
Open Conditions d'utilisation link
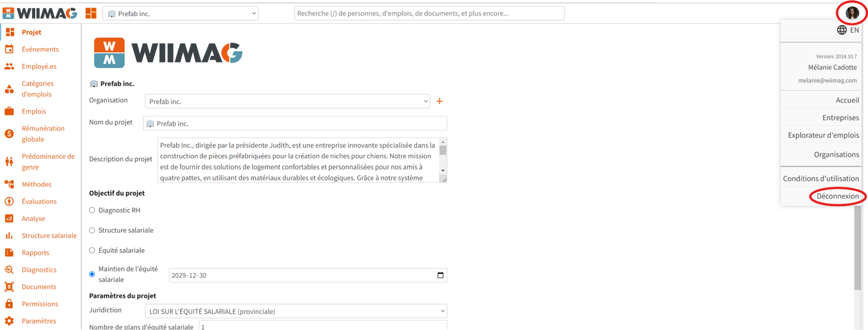tap(821, 179)
